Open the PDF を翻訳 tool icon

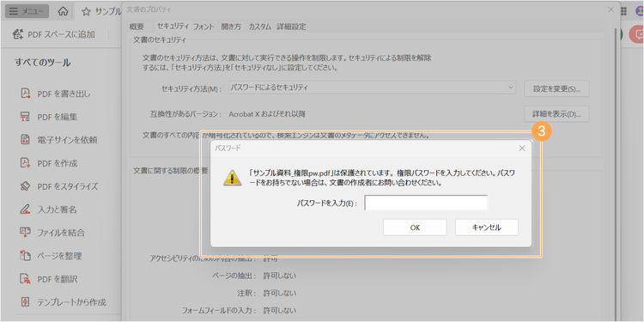[x=26, y=279]
